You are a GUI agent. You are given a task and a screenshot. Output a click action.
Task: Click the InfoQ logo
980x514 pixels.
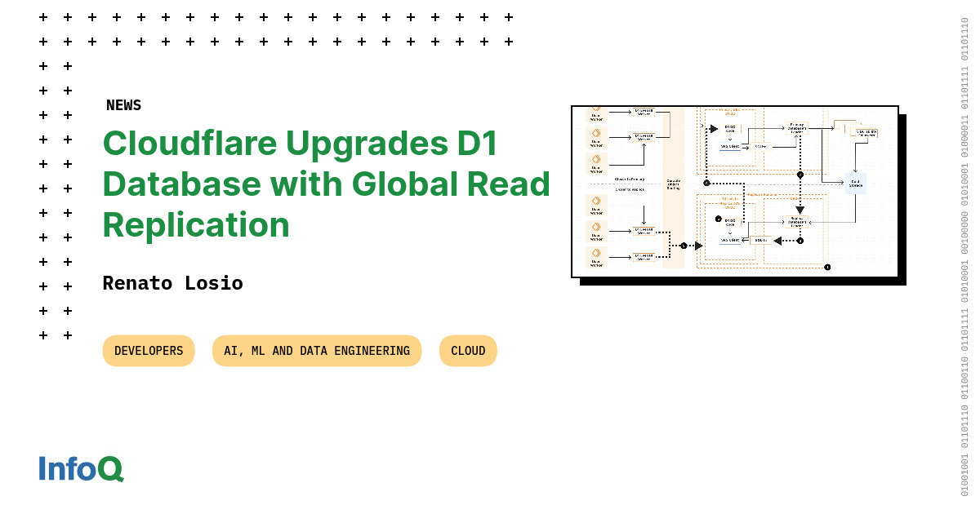(81, 468)
